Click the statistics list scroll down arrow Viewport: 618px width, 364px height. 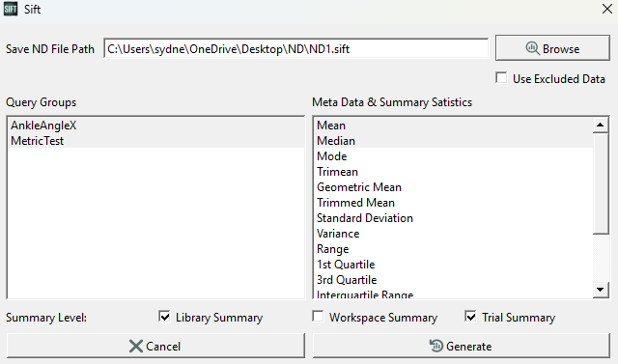(x=601, y=290)
